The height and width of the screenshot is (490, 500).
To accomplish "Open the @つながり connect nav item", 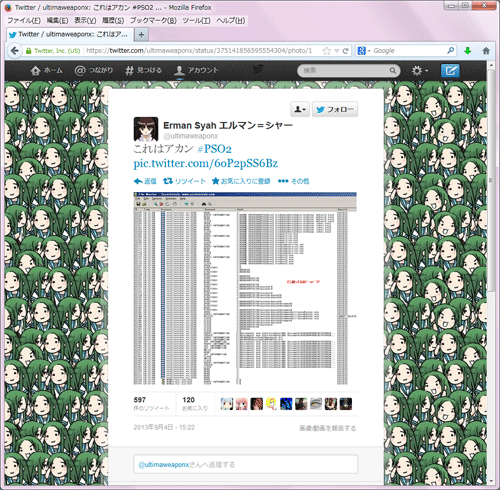I will click(x=94, y=70).
